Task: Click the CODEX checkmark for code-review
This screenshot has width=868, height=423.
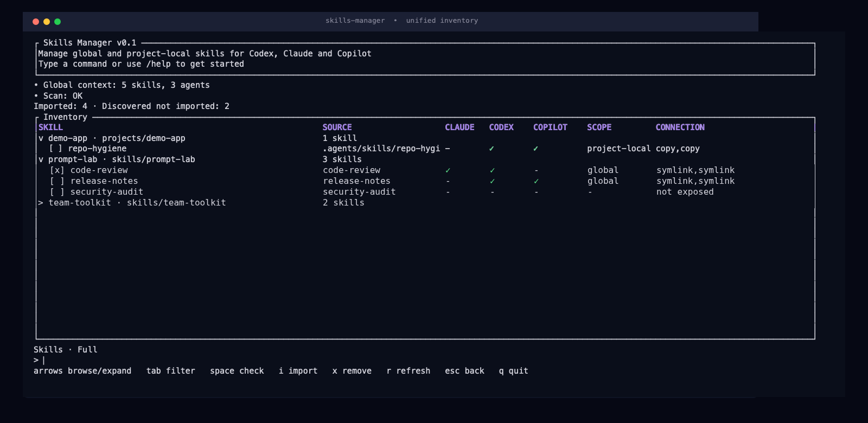Action: (x=492, y=170)
